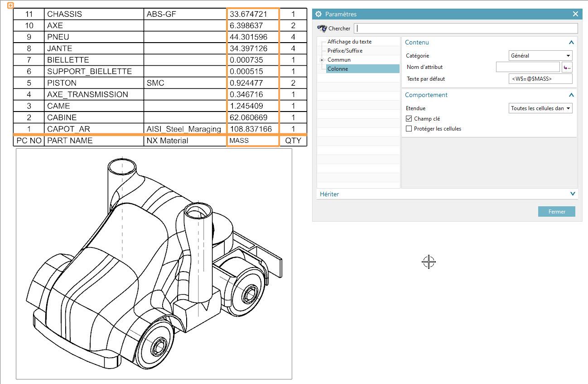Click the orange table handle icon at top-left

[x=11, y=5]
